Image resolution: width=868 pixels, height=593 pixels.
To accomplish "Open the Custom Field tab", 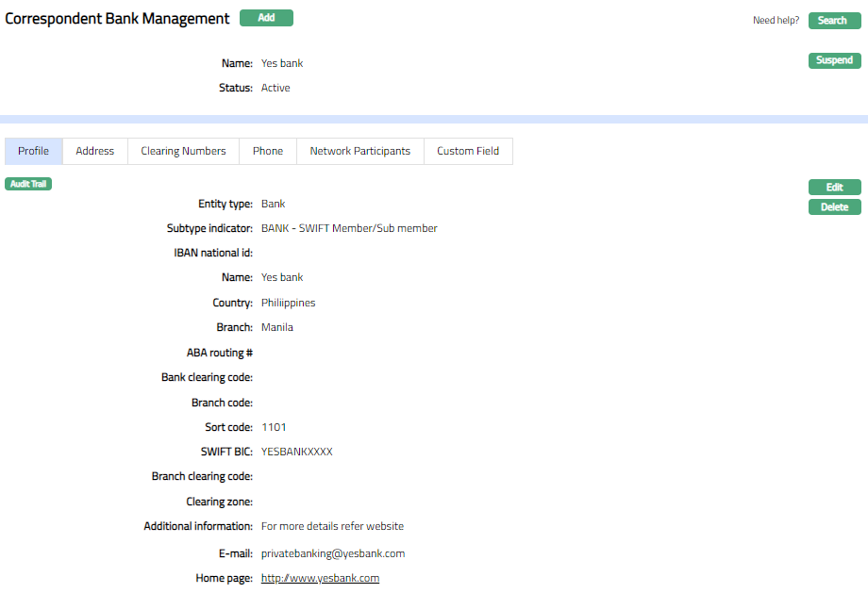I will click(x=468, y=151).
